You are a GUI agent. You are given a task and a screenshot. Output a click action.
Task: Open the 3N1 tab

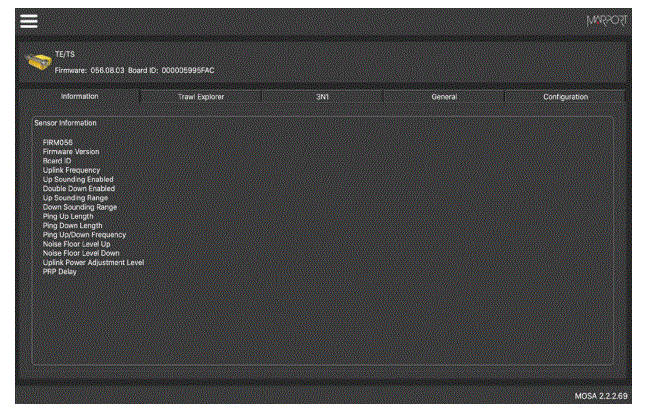(x=322, y=97)
